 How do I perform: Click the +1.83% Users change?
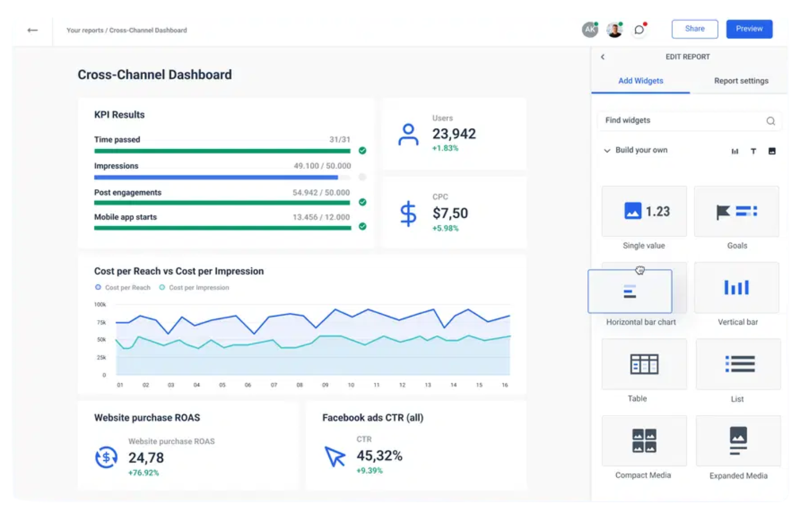(445, 148)
